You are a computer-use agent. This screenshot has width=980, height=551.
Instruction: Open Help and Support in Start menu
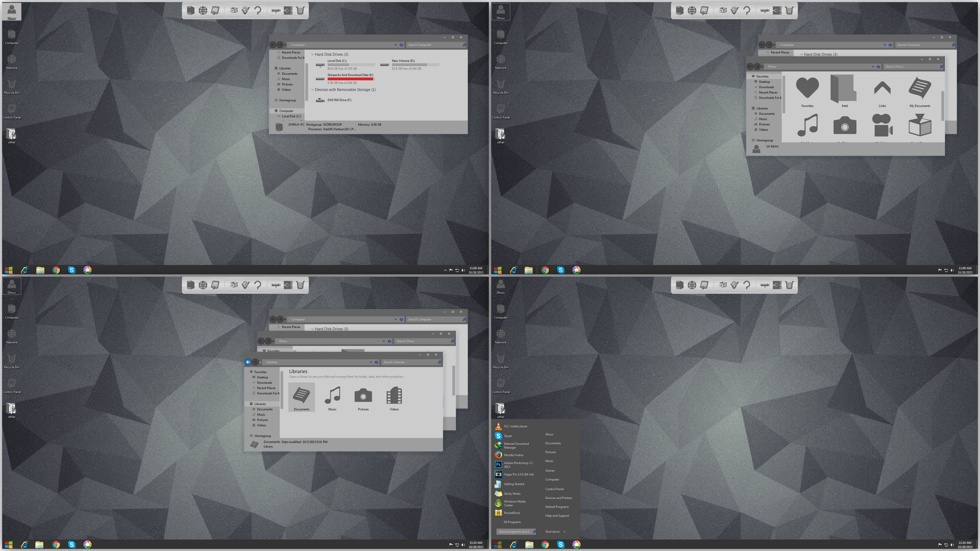(557, 516)
